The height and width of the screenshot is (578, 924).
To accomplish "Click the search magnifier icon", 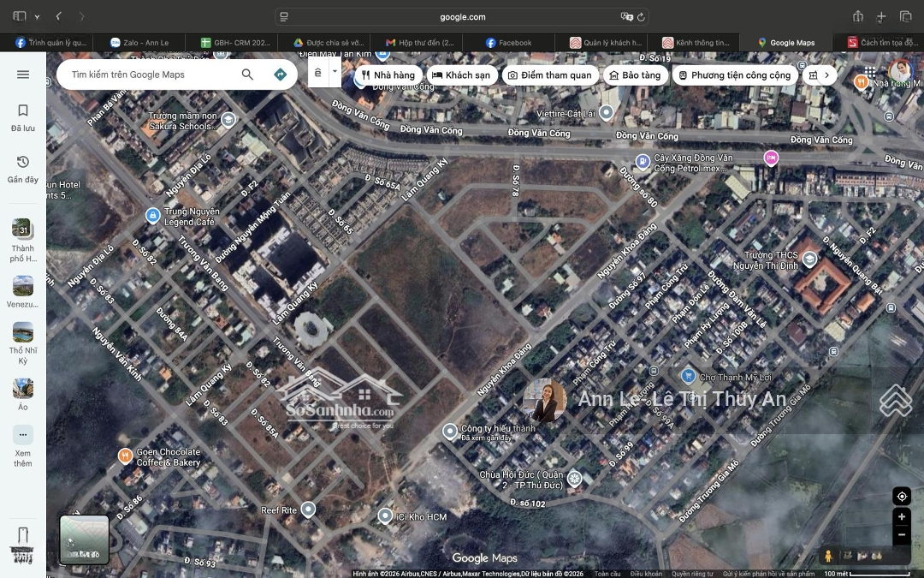I will (x=247, y=74).
